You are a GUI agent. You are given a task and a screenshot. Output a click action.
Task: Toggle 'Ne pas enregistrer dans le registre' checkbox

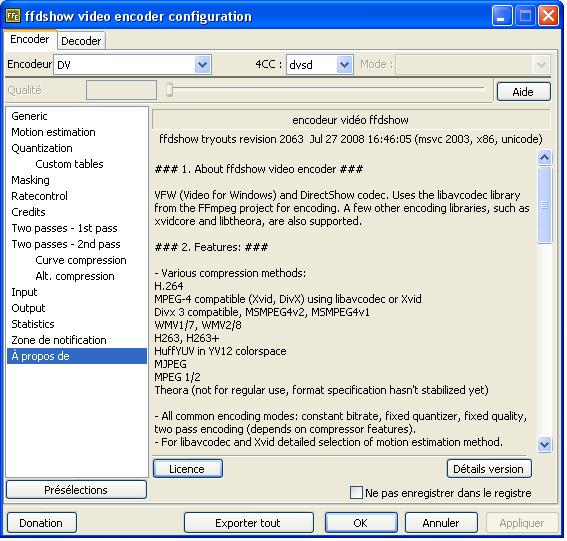click(356, 493)
